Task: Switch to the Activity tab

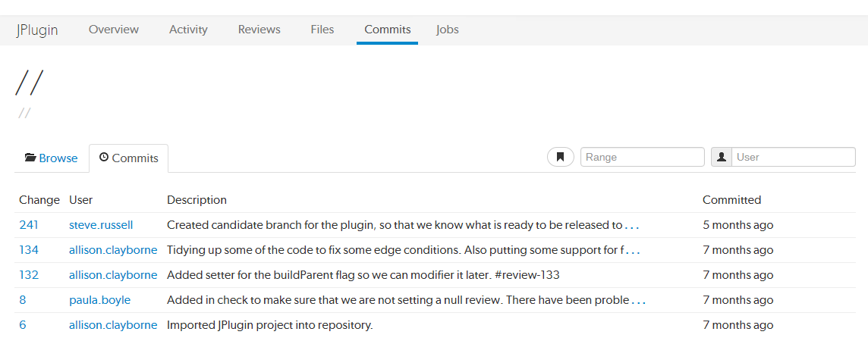Action: 188,30
